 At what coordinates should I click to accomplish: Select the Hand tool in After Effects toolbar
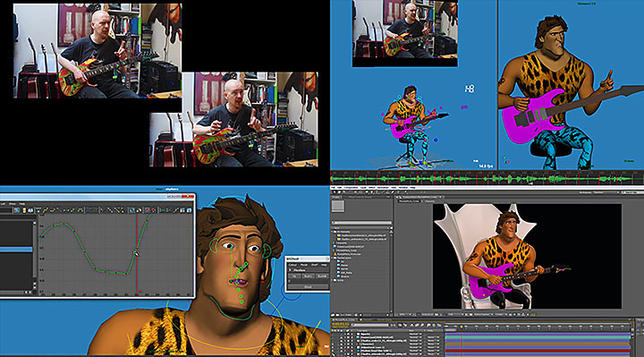[x=339, y=191]
